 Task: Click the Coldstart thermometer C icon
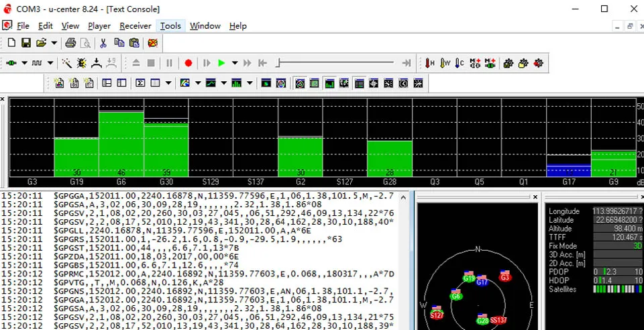click(x=460, y=63)
